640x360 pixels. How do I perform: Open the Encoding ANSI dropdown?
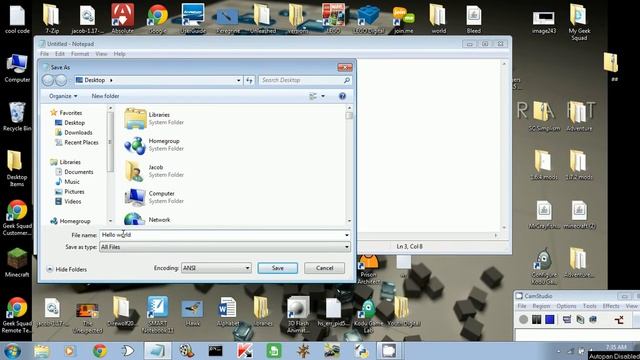[x=216, y=268]
